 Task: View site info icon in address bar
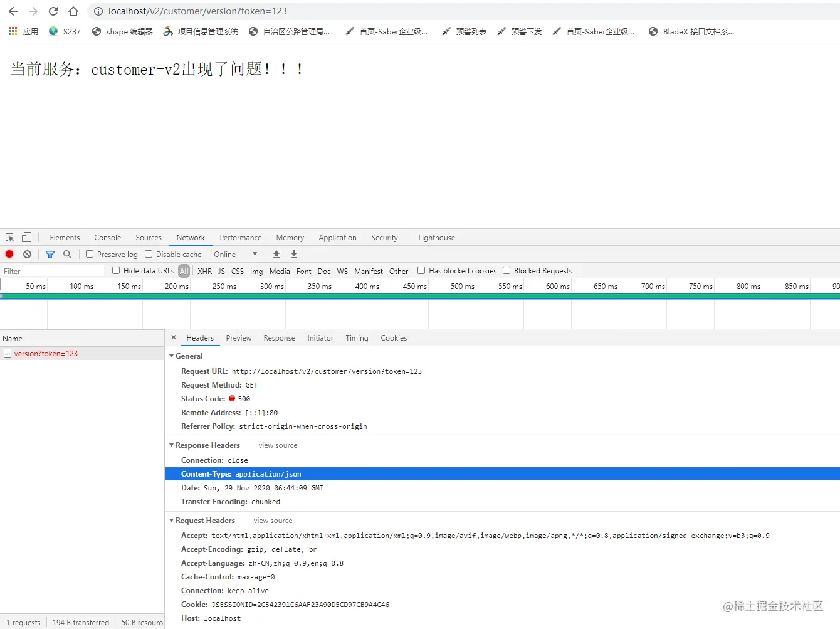[x=98, y=11]
